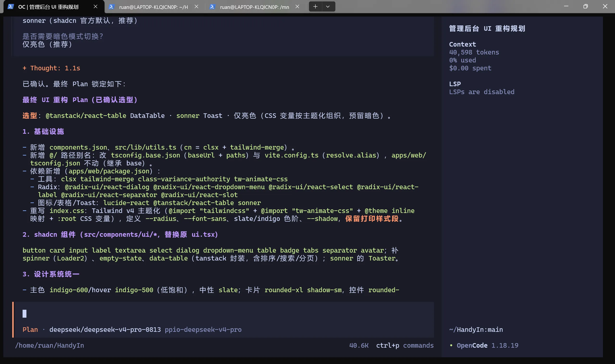Click 'vite.config.ts' file name

[x=291, y=155]
